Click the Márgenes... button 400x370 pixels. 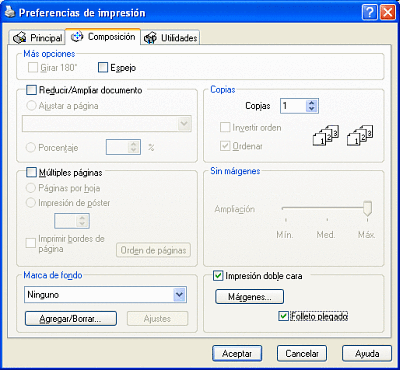(249, 297)
